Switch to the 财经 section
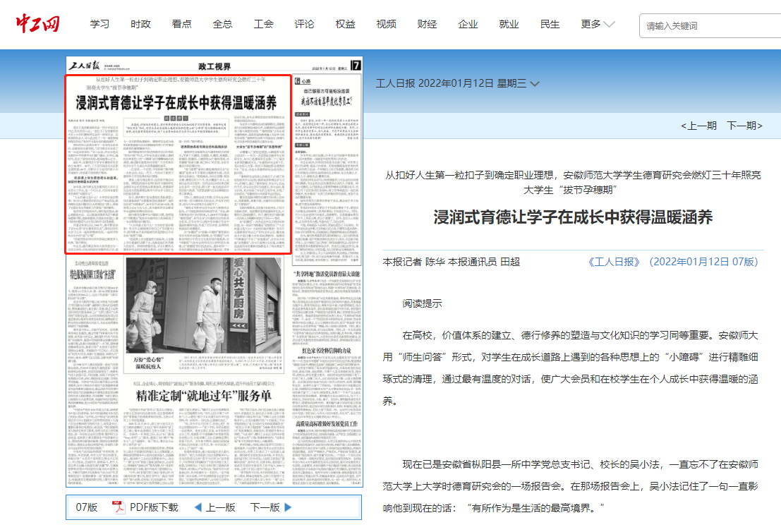The image size is (781, 532). point(427,24)
